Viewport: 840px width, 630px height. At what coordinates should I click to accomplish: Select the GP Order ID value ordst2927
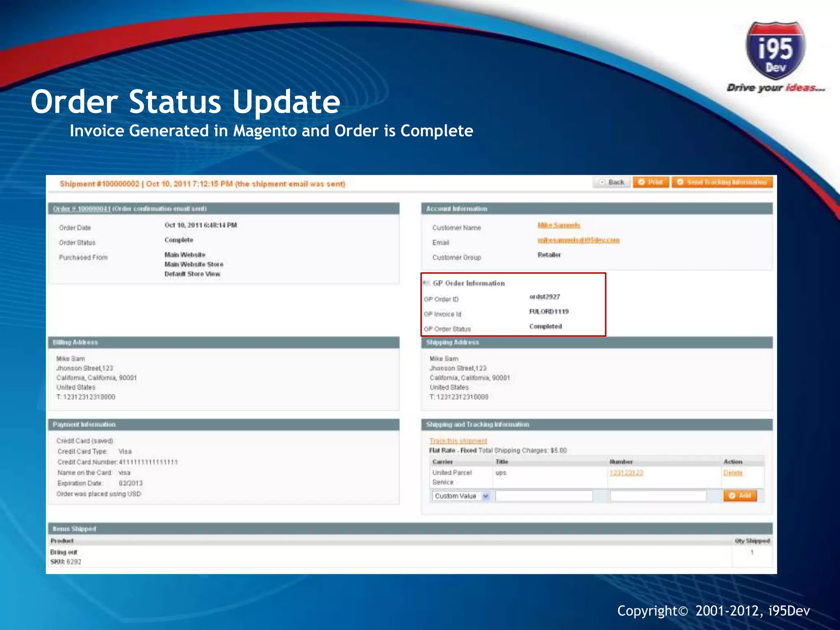tap(544, 297)
